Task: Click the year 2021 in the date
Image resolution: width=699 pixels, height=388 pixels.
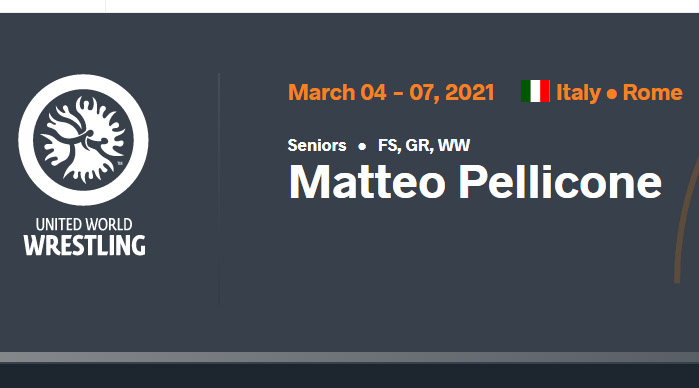Action: coord(469,92)
